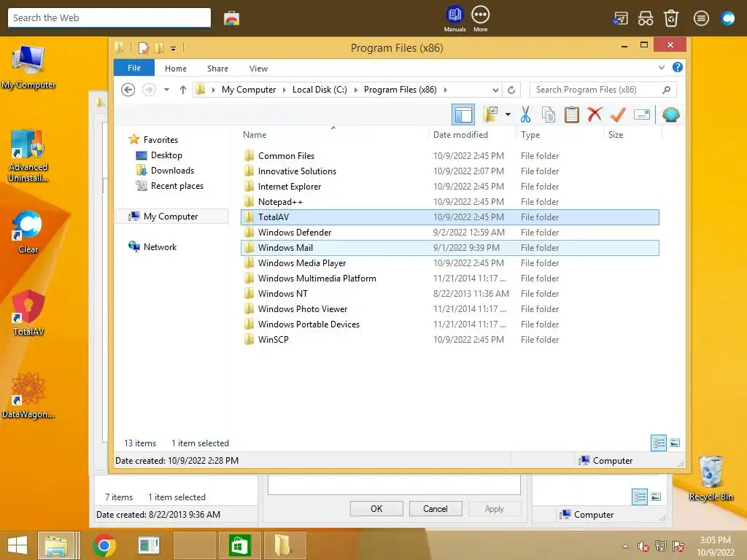Select Recent places under Favorites
The image size is (747, 560).
tap(177, 186)
